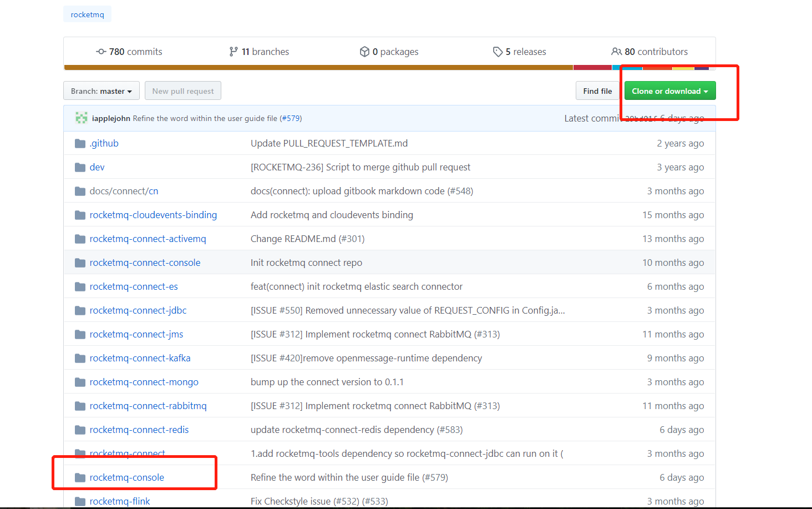Viewport: 812px width, 509px height.
Task: Open the rocketmq-connect-rabbitmq folder
Action: pyautogui.click(x=148, y=406)
